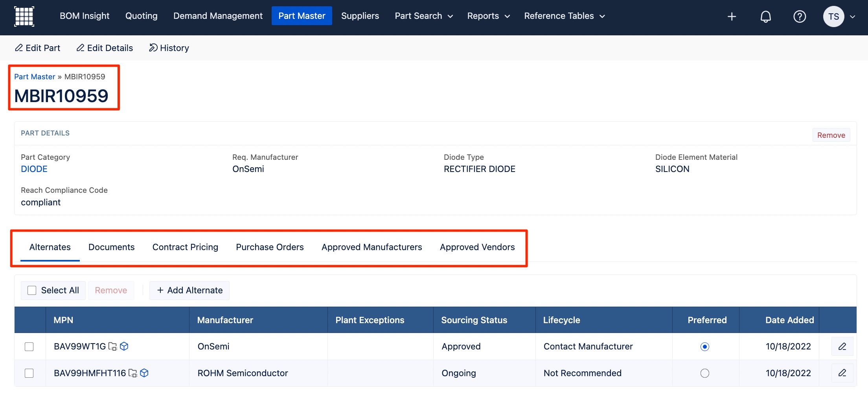Click the plus icon in top bar
This screenshot has height=395, width=868.
point(732,16)
